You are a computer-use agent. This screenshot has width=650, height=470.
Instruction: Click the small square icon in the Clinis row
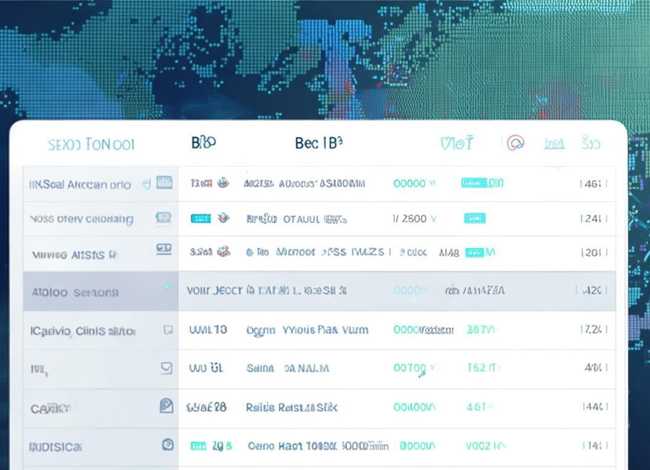point(168,329)
